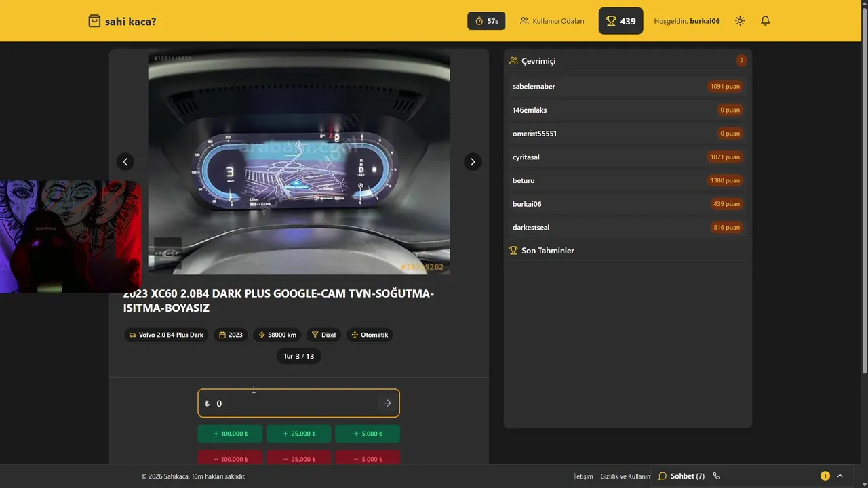Click 816 puan score badge
The height and width of the screenshot is (488, 868).
pyautogui.click(x=726, y=228)
